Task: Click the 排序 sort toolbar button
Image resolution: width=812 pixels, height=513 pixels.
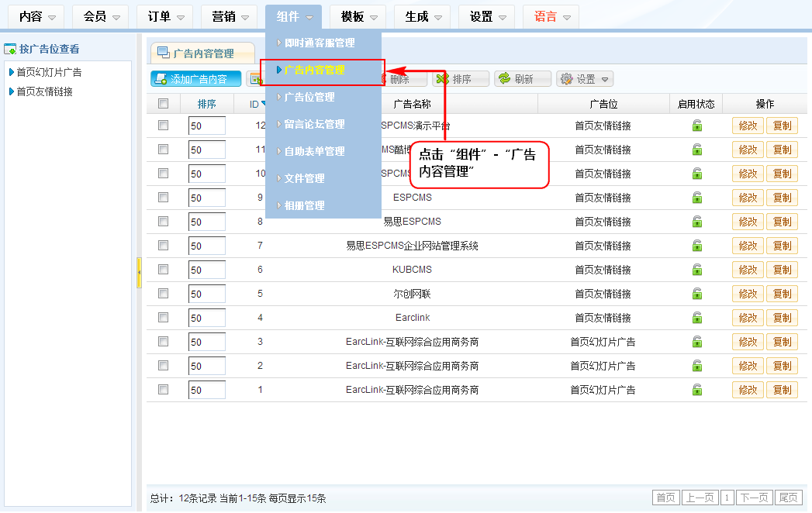Action: 461,79
